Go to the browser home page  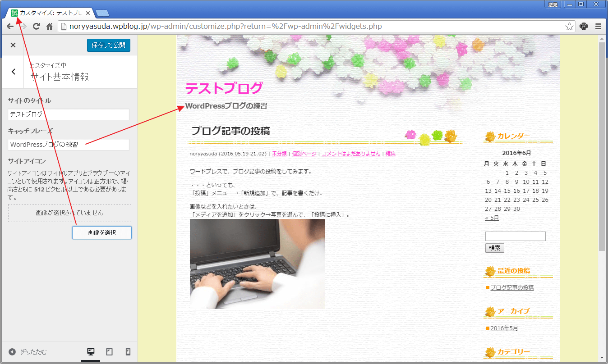[50, 26]
